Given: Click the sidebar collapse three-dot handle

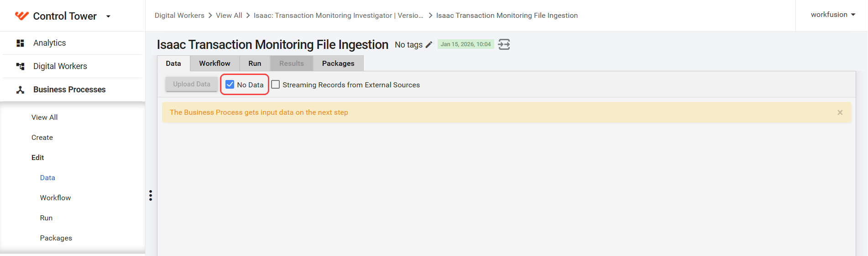Looking at the screenshot, I should click(151, 196).
